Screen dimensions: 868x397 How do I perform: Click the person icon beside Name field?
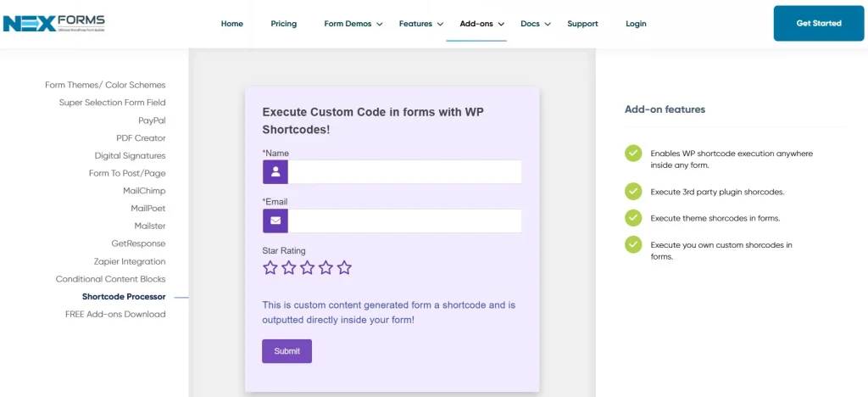[275, 171]
